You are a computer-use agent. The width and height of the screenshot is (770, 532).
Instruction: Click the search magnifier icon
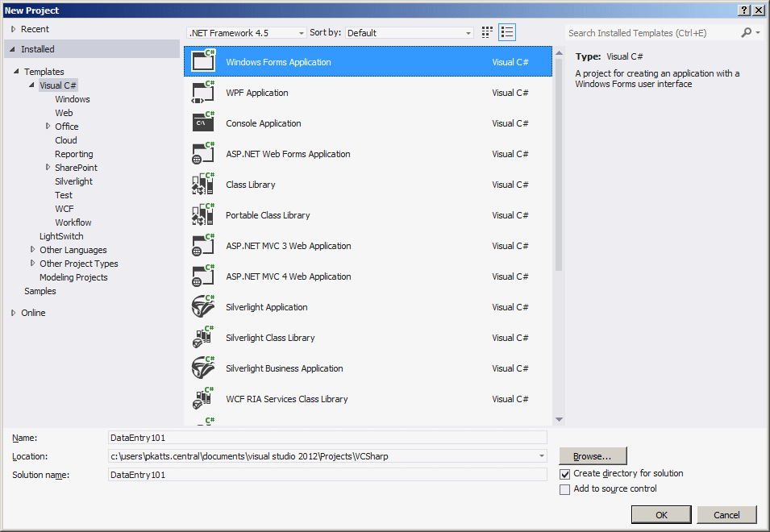pos(746,32)
